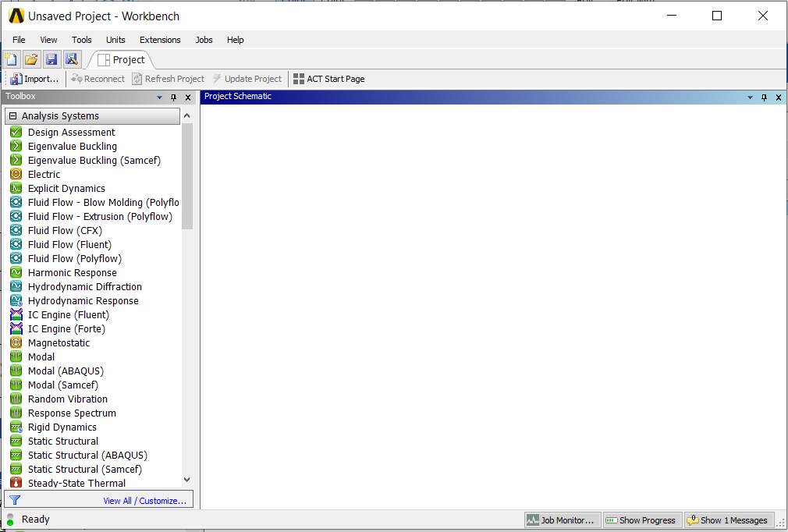Click the Design Assessment system icon
Screen dimensions: 788x532
tap(16, 132)
